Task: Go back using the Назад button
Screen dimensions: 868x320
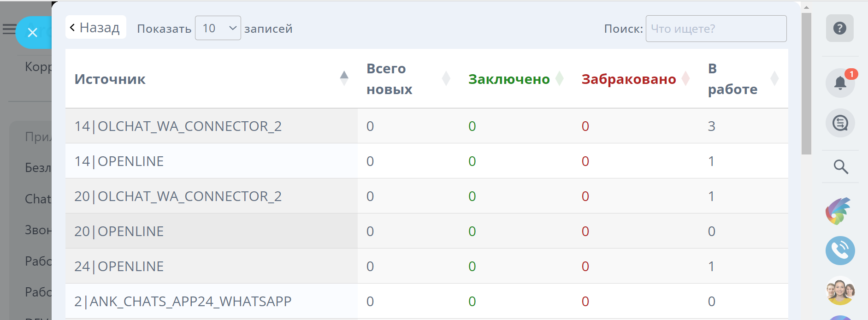Action: 95,28
